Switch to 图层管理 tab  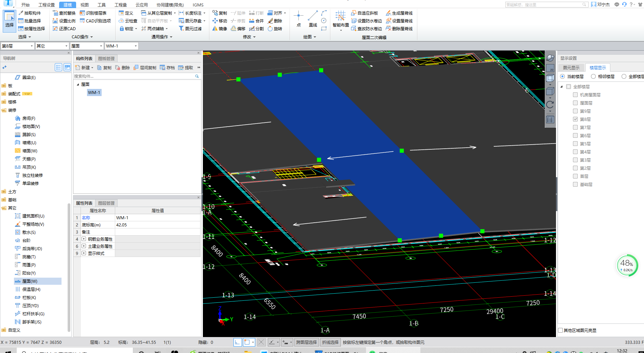tap(106, 203)
